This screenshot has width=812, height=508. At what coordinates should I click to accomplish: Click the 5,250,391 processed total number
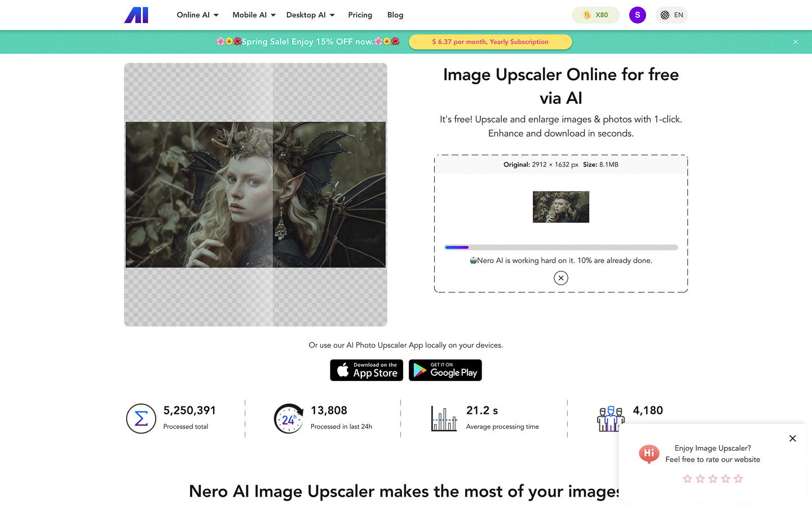pos(189,410)
